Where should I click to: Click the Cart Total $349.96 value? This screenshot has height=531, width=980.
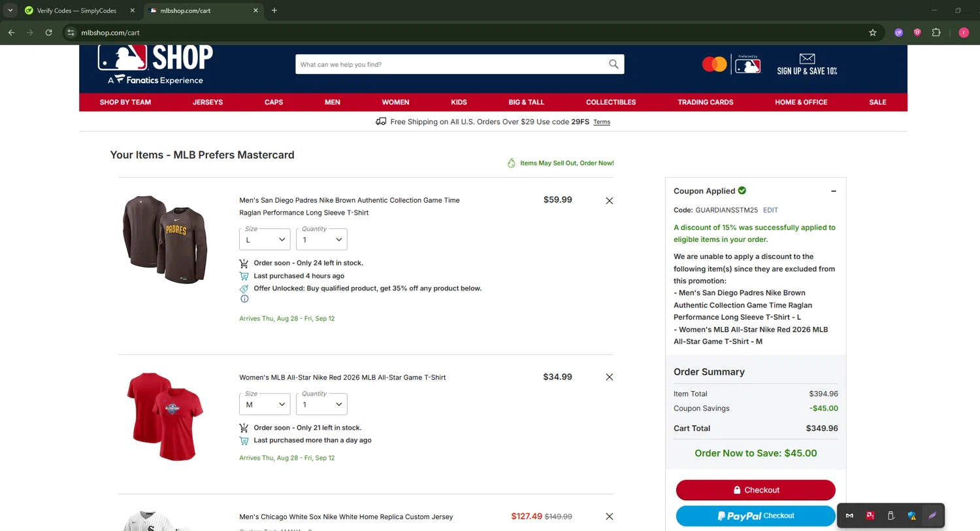[822, 428]
